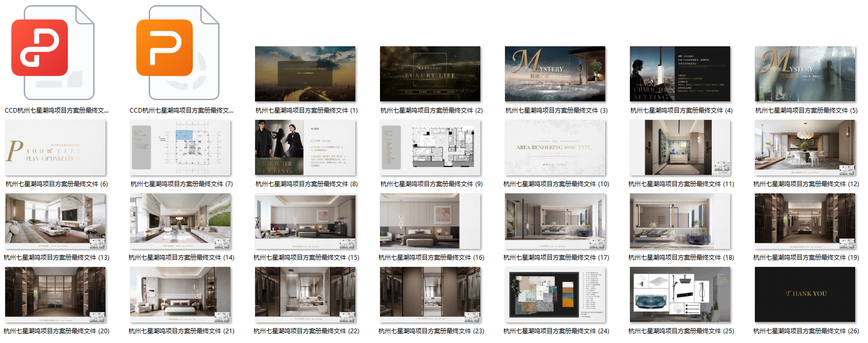Open the living room green wall thumbnail (14)
This screenshot has height=343, width=868.
pyautogui.click(x=180, y=222)
